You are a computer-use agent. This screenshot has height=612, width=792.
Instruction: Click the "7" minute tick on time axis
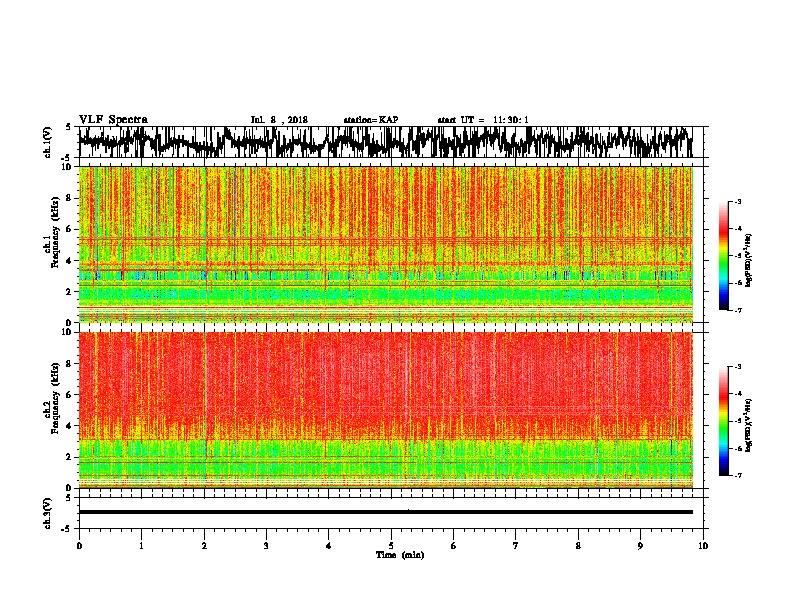coord(516,546)
